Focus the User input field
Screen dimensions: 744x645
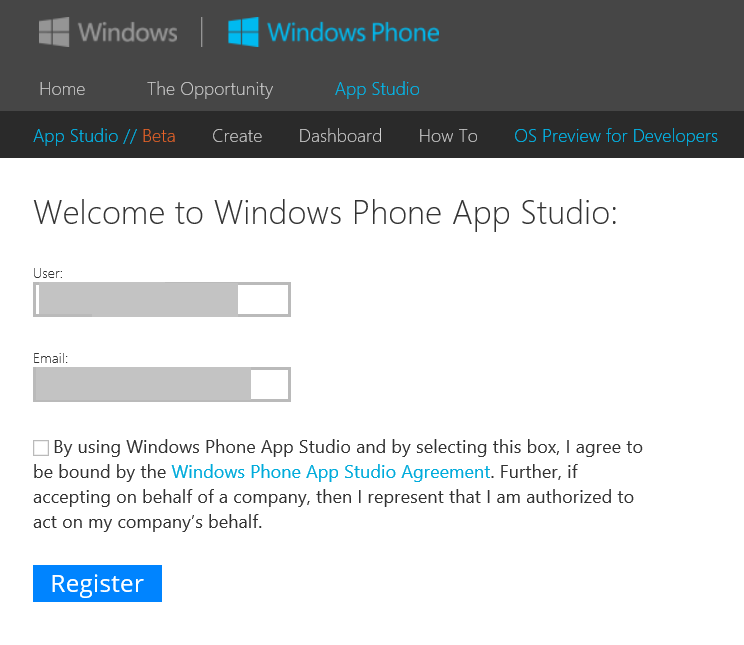(162, 300)
